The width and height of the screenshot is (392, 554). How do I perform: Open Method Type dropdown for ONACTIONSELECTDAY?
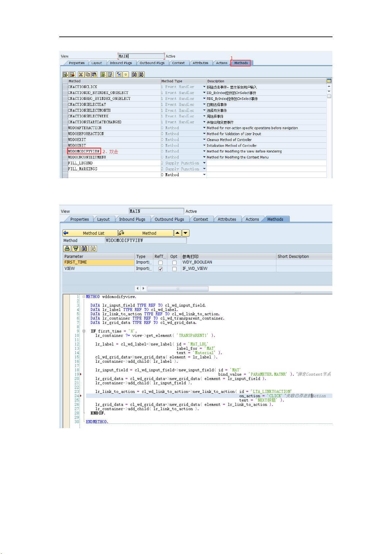click(x=204, y=105)
